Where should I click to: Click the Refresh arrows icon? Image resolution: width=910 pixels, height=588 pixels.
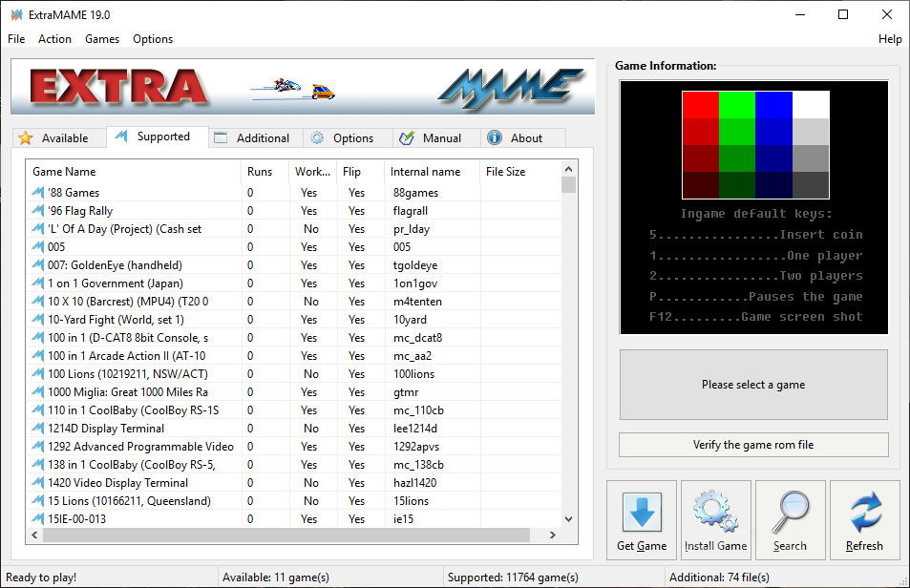point(864,512)
